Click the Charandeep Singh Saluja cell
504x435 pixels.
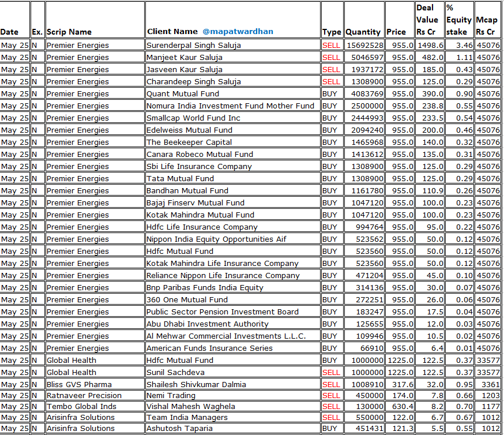click(233, 82)
